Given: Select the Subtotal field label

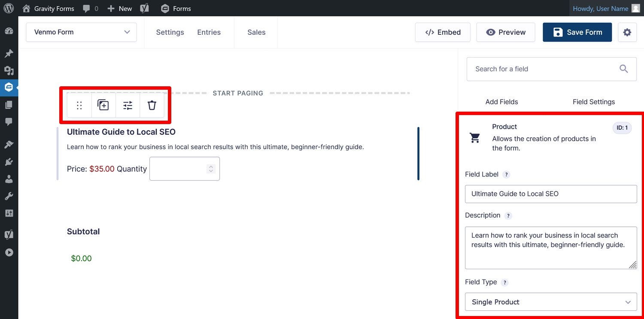Looking at the screenshot, I should point(83,231).
